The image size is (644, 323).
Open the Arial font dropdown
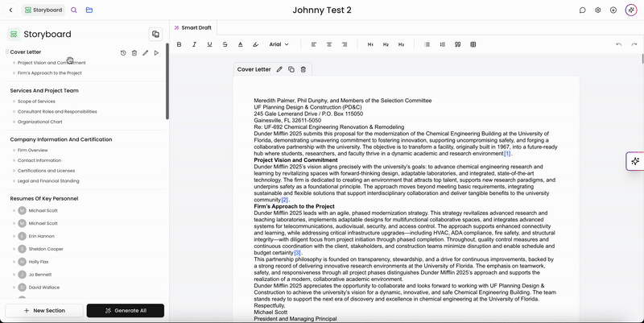(x=279, y=44)
